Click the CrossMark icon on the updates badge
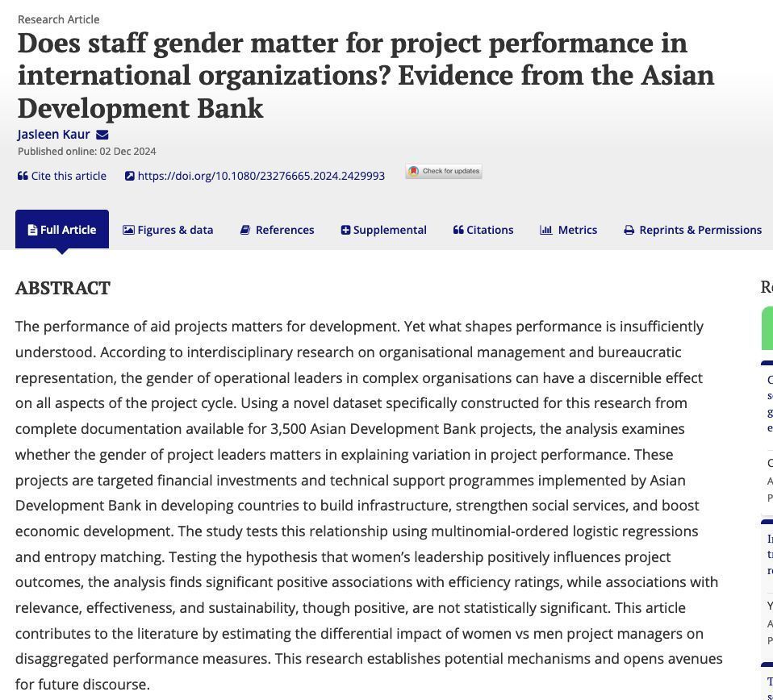The height and width of the screenshot is (700, 773). [414, 171]
